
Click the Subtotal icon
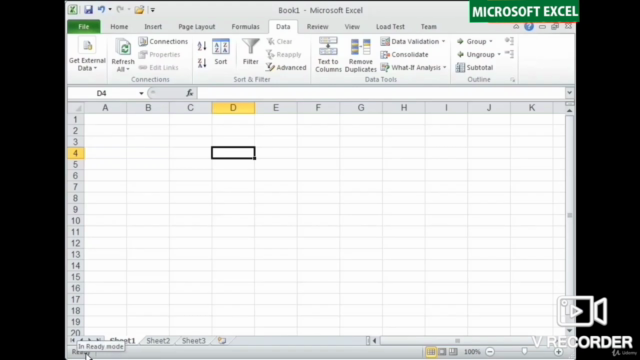click(x=460, y=67)
